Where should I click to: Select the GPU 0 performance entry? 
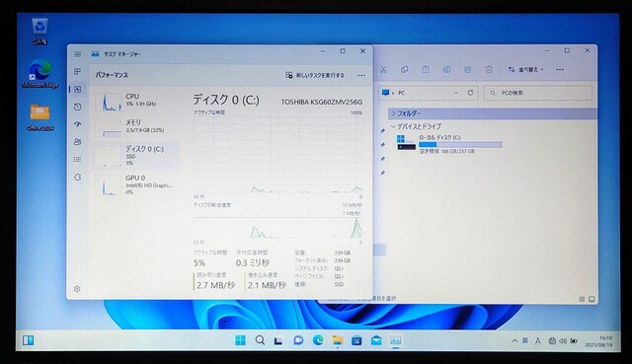136,184
